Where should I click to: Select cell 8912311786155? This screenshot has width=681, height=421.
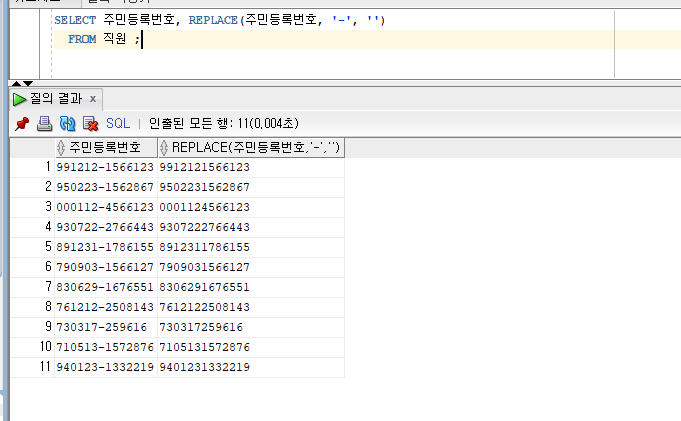pyautogui.click(x=251, y=247)
